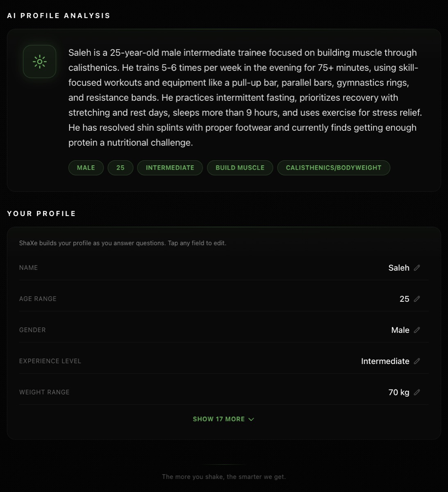The height and width of the screenshot is (492, 448).
Task: Tap the Intermediate experience value
Action: 385,361
